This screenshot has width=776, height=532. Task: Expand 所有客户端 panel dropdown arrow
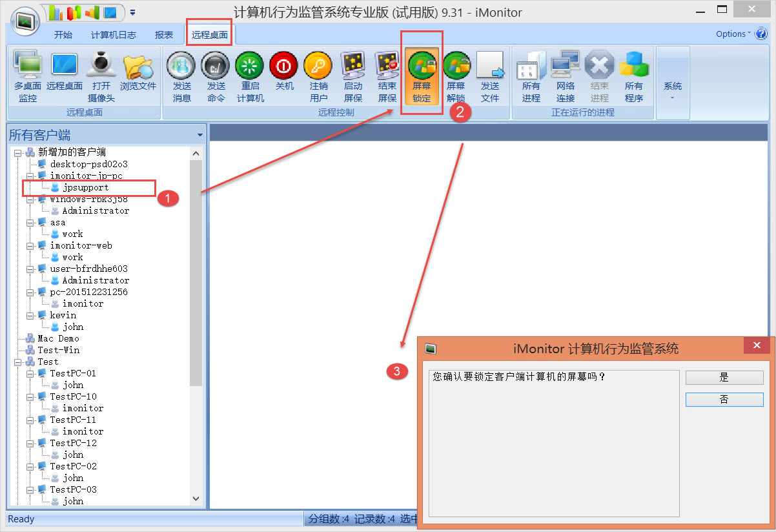tap(200, 136)
